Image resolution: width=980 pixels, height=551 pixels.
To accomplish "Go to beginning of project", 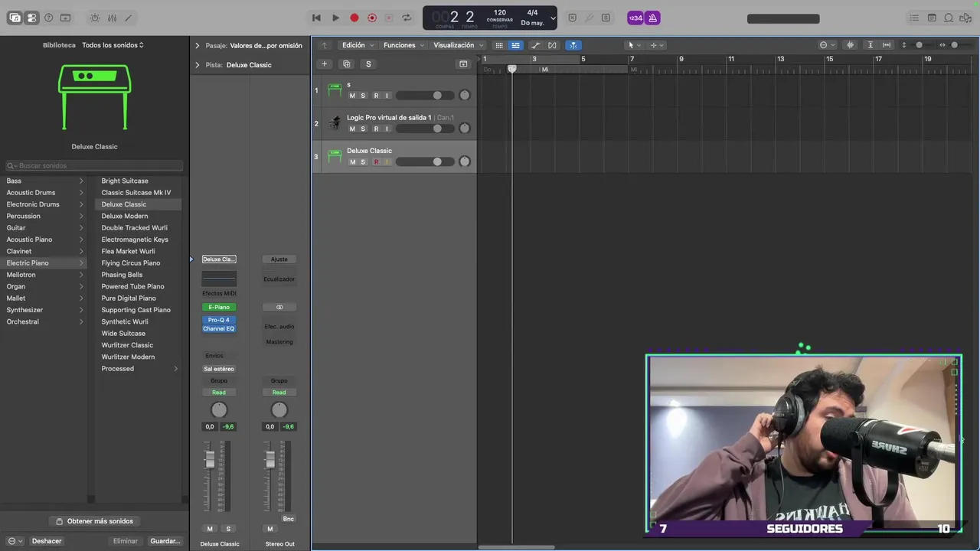I will click(x=316, y=18).
